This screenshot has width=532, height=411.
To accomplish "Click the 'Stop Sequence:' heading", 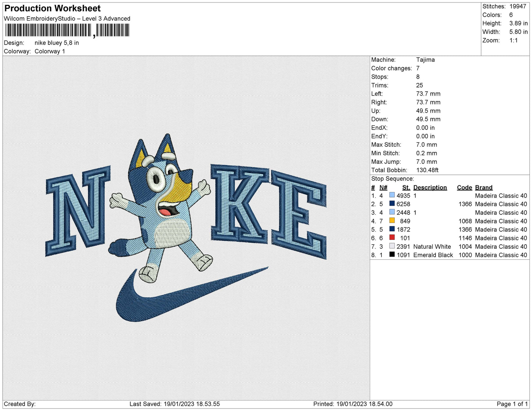I will 392,178.
